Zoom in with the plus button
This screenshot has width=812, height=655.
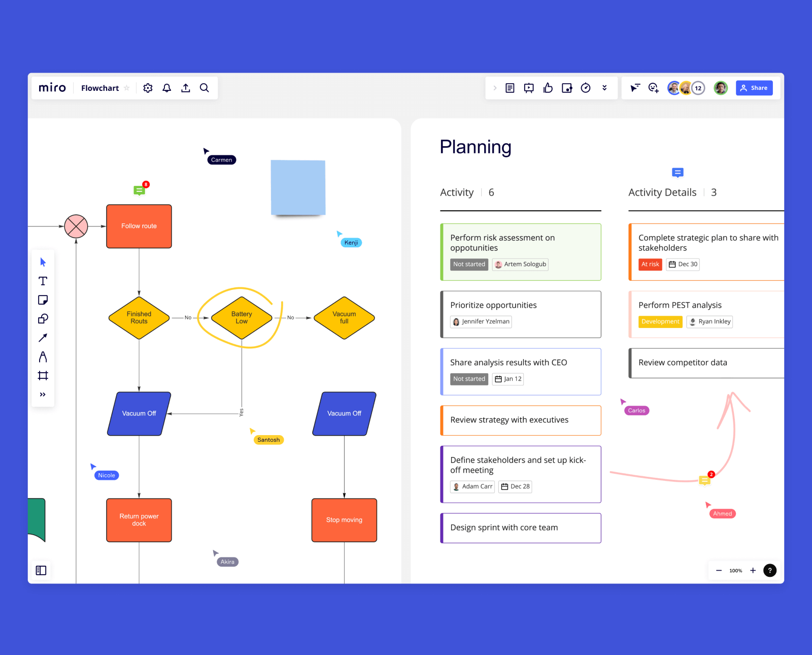753,570
